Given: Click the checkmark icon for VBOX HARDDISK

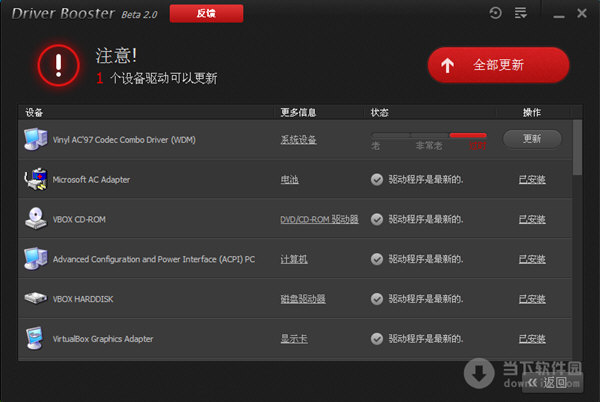Looking at the screenshot, I should point(377,299).
